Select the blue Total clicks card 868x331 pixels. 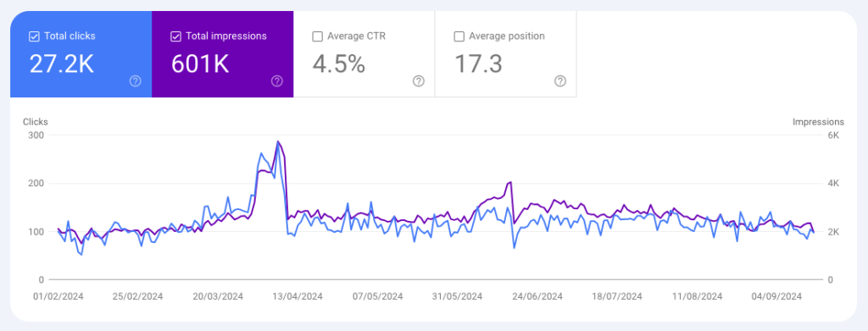pyautogui.click(x=81, y=54)
